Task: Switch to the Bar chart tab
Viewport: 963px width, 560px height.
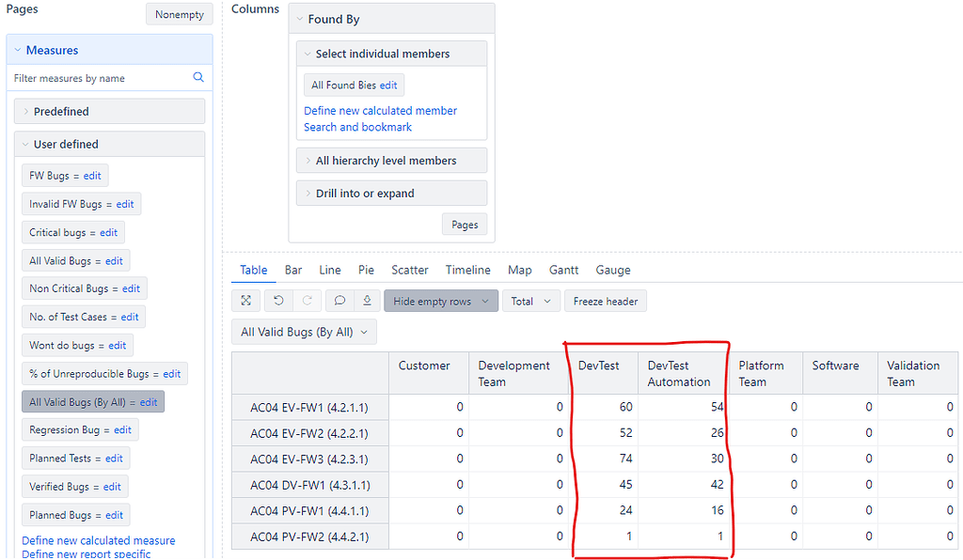Action: (292, 270)
